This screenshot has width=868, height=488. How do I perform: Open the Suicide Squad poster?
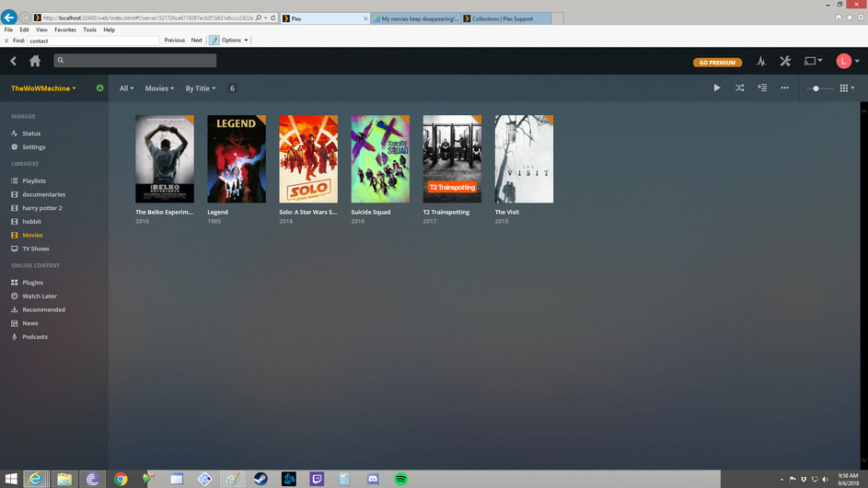point(380,159)
